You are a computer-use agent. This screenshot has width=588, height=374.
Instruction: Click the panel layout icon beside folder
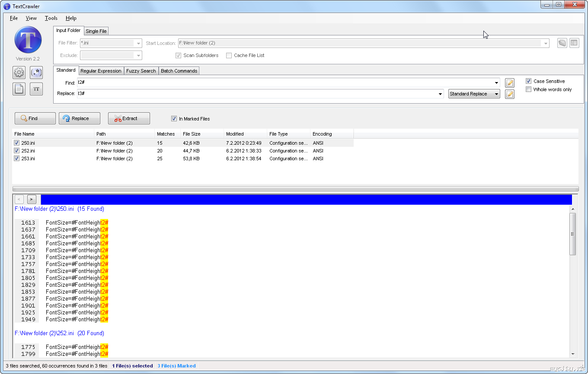[x=574, y=43]
